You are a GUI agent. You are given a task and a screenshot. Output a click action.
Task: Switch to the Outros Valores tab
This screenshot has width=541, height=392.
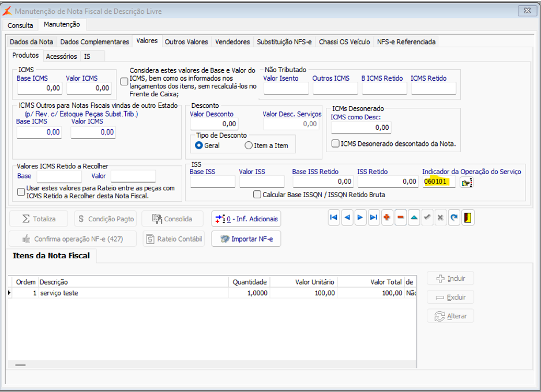[186, 42]
